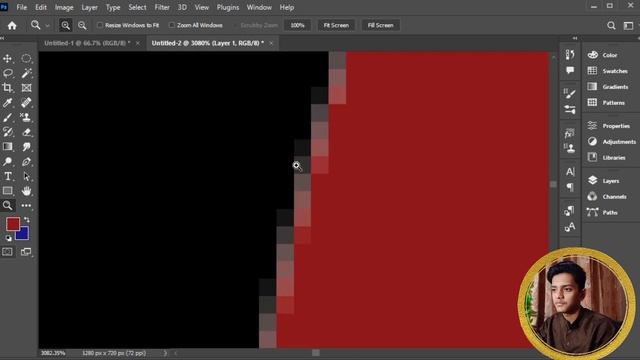Open the Plugins menu
This screenshot has width=640, height=360.
[228, 7]
